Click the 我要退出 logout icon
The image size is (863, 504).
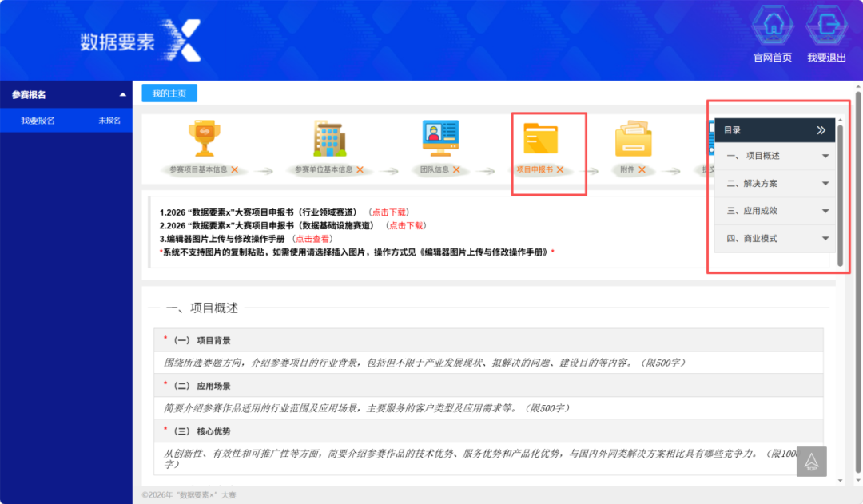point(826,25)
